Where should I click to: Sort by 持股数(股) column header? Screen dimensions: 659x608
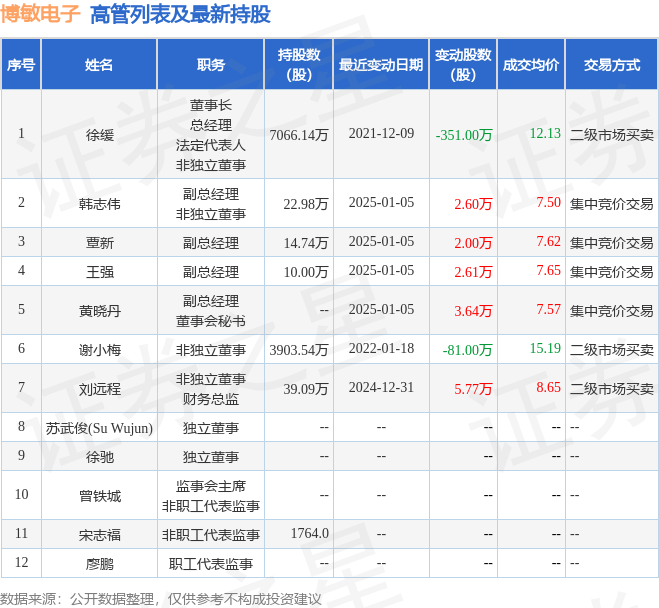tap(298, 65)
